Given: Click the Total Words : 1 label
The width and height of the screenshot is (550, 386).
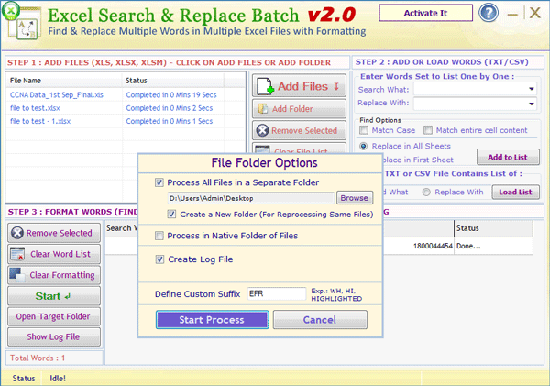Looking at the screenshot, I should pos(38,358).
